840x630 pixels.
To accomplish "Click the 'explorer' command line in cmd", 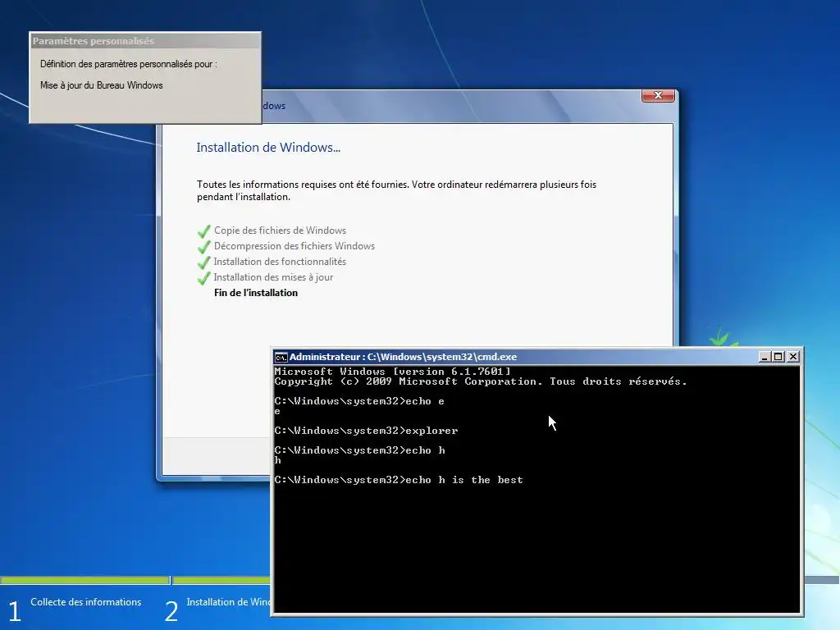I will (366, 431).
